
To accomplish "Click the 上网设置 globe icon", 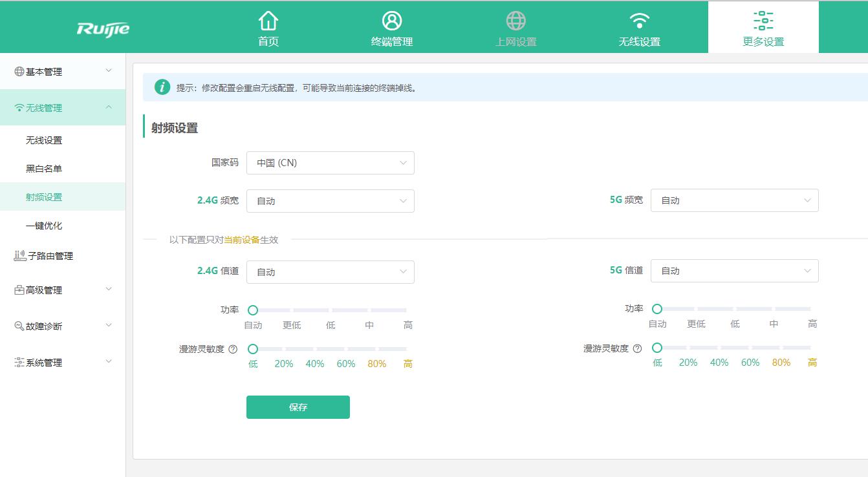I will point(515,21).
